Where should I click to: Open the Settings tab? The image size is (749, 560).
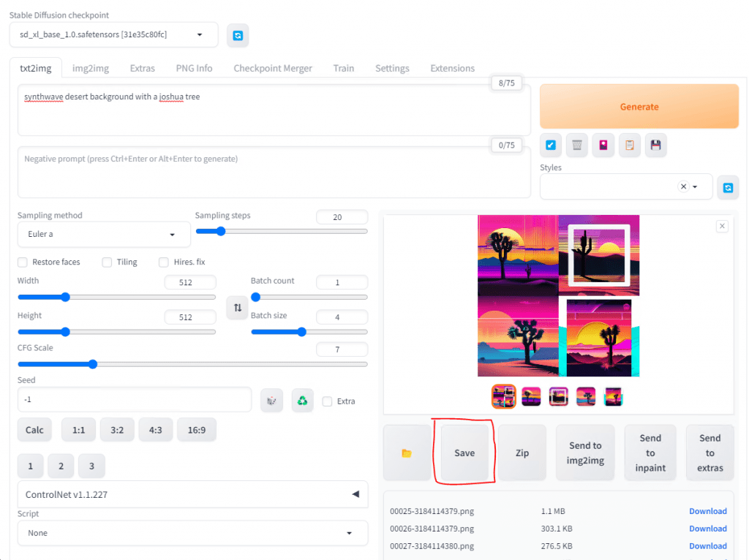[392, 68]
